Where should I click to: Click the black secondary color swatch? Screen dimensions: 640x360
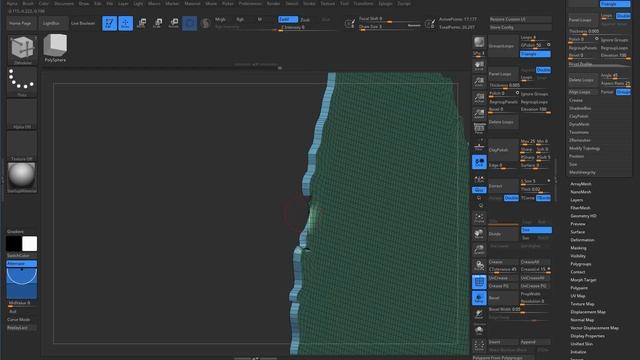tap(13, 244)
